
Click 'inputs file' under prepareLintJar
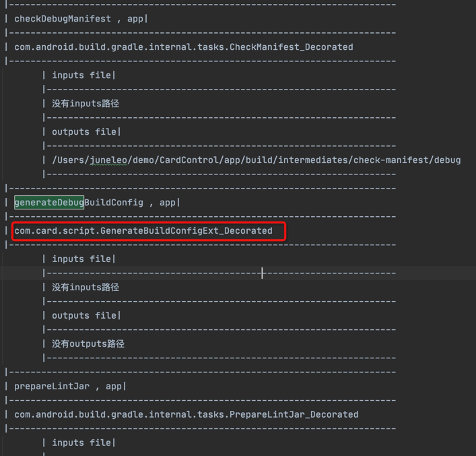(82, 443)
